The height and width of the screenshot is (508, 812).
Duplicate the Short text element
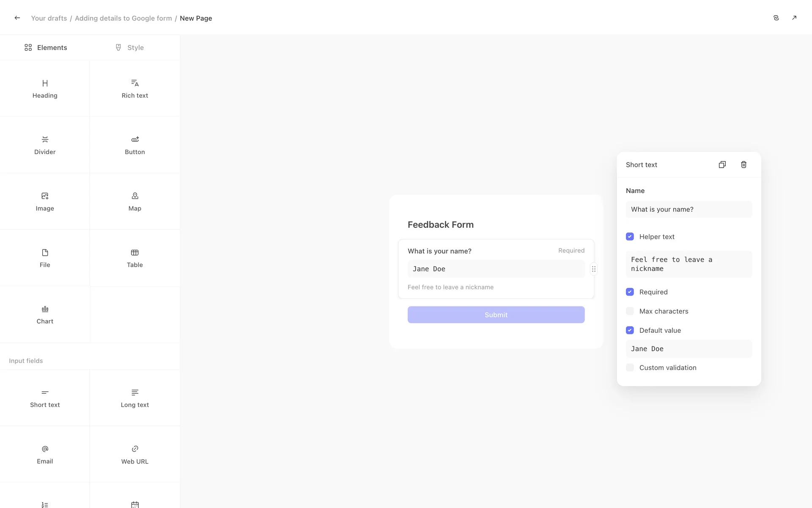coord(722,165)
